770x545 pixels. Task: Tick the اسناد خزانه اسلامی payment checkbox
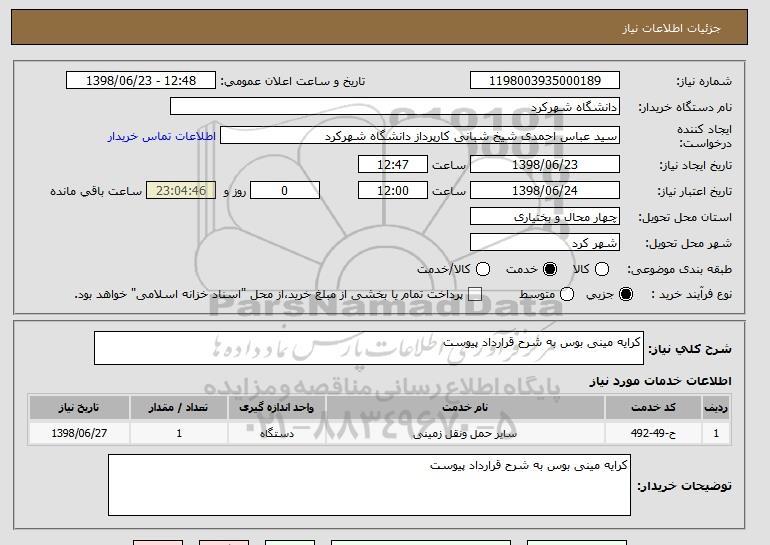[x=474, y=294]
